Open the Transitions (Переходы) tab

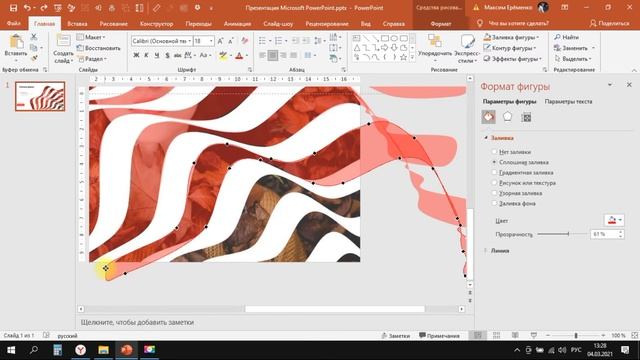tap(198, 24)
